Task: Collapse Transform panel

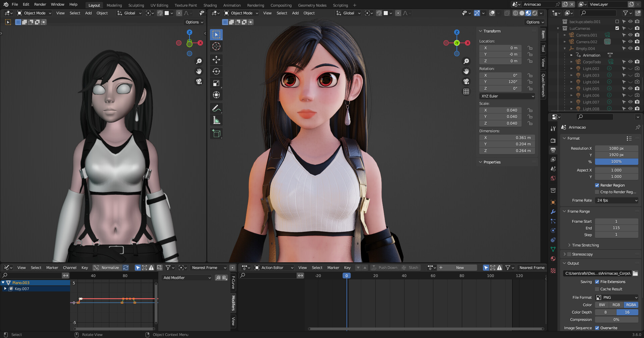Action: (x=481, y=31)
